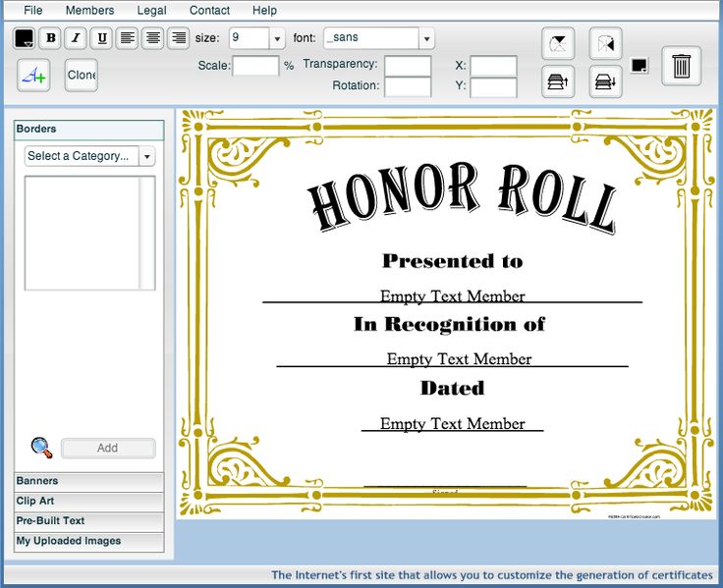723x588 pixels.
Task: Expand the Borders panel header
Action: pos(89,129)
